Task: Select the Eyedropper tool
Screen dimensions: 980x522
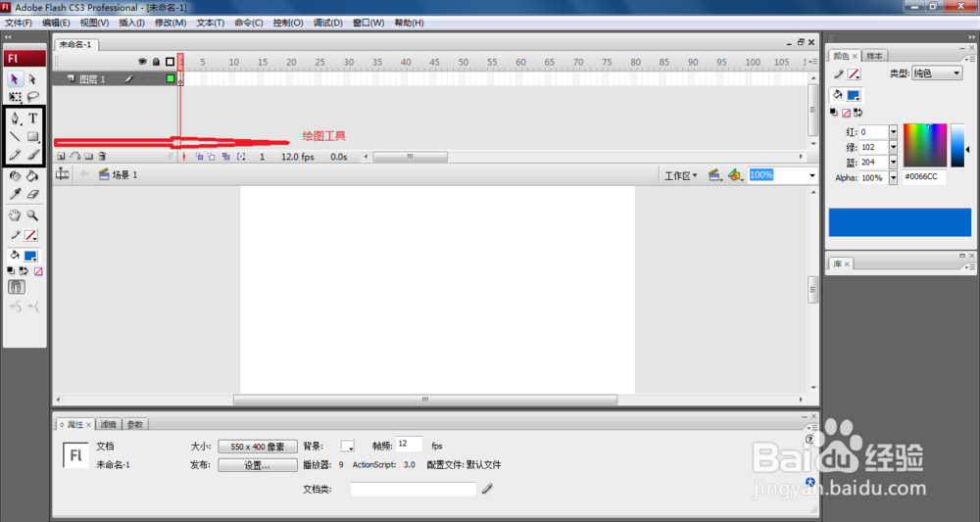Action: (x=15, y=194)
